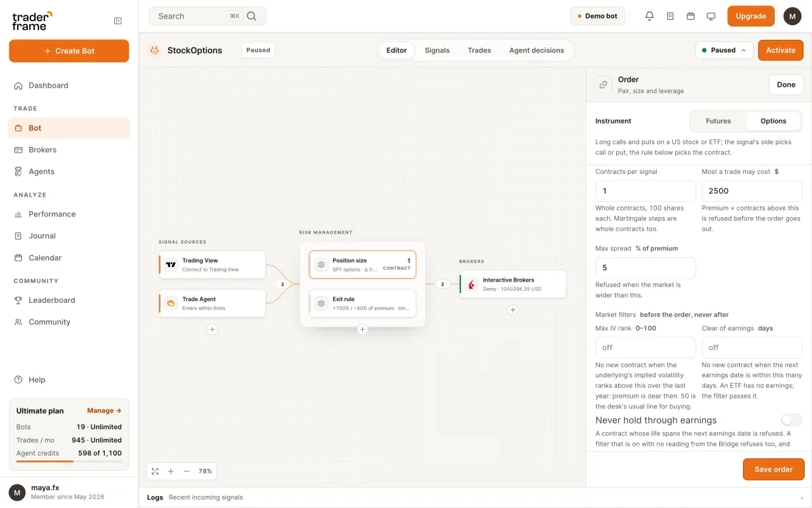Open the Manage plan link
Screen dimensions: 812x508
tap(104, 410)
